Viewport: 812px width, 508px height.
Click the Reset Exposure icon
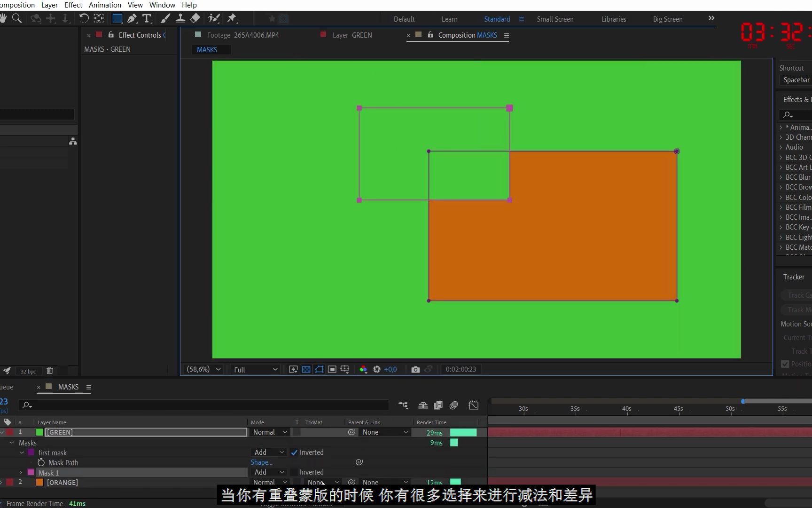[376, 369]
